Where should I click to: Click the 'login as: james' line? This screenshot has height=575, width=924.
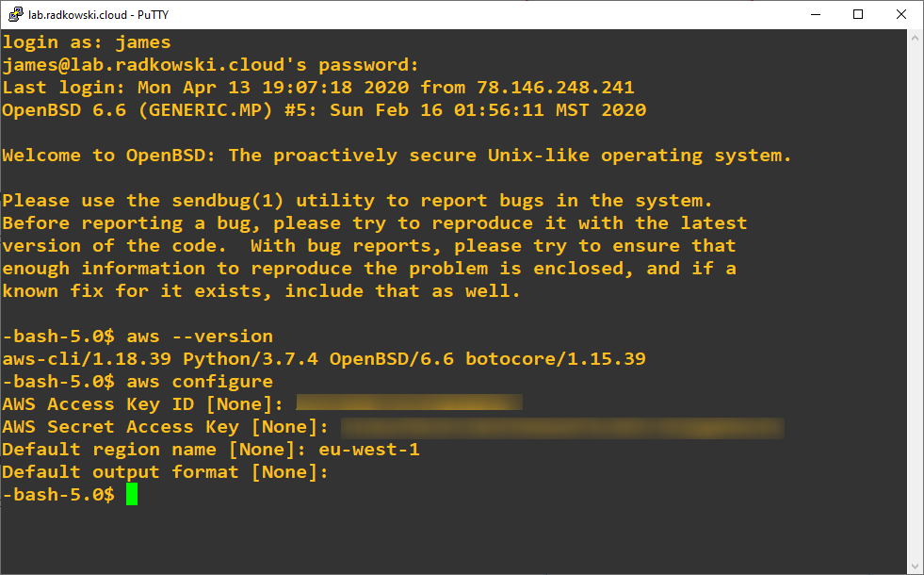[87, 42]
